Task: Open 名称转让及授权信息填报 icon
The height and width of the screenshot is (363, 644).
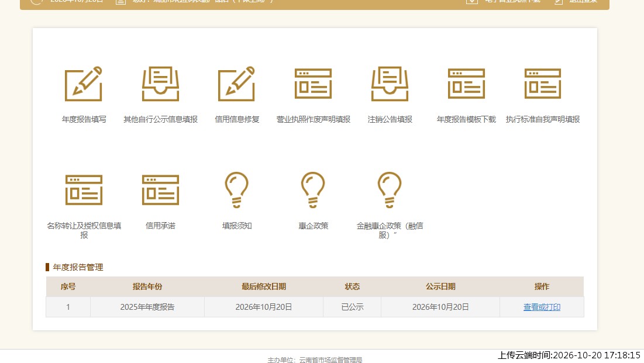Action: (84, 190)
